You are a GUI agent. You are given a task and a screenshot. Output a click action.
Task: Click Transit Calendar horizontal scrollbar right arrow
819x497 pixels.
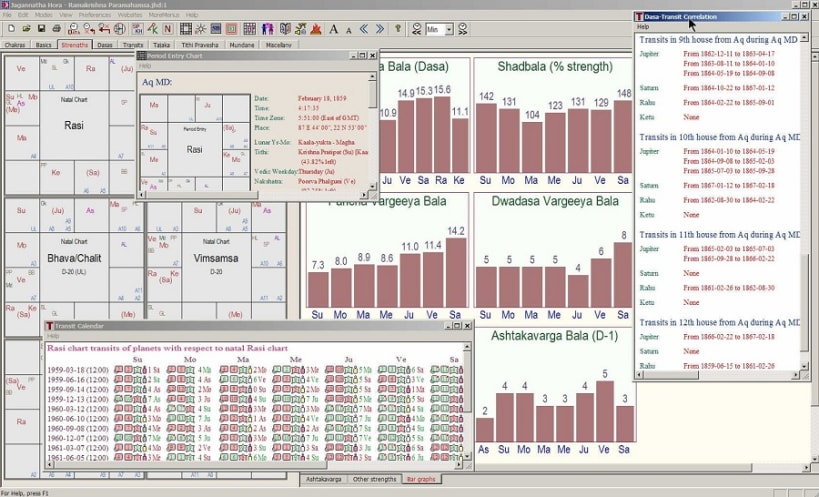point(459,464)
